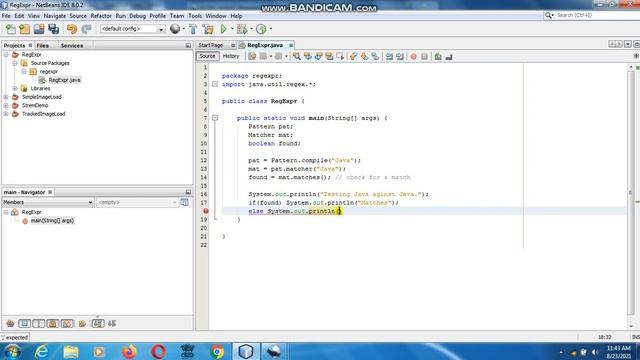Click the Undo toolbar icon
This screenshot has height=360, width=640.
[x=72, y=29]
